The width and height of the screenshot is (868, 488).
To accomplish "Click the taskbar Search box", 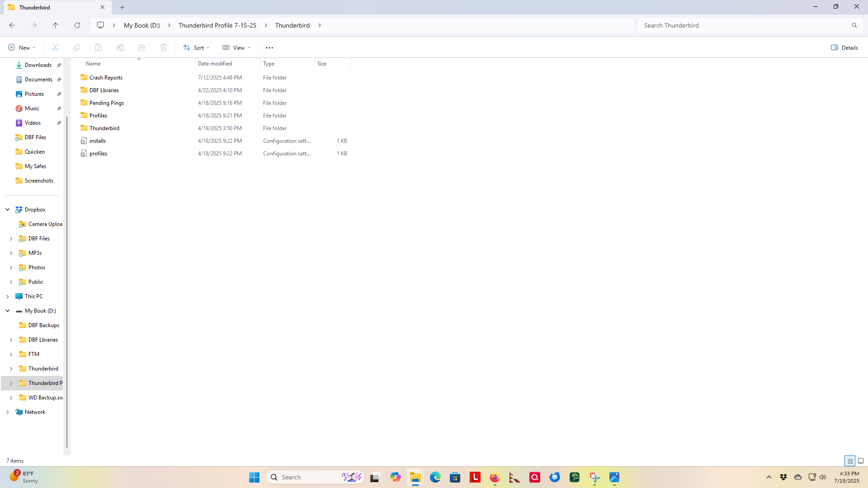I will click(x=316, y=477).
